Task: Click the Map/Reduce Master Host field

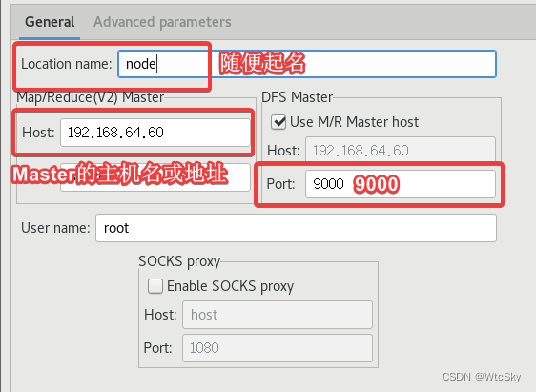Action: [155, 133]
